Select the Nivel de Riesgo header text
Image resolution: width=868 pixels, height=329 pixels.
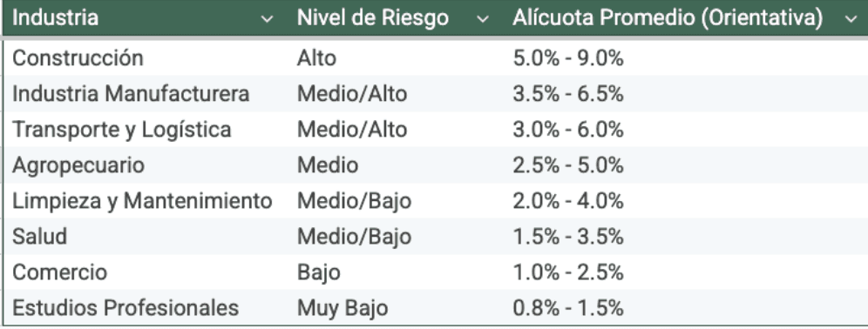372,18
